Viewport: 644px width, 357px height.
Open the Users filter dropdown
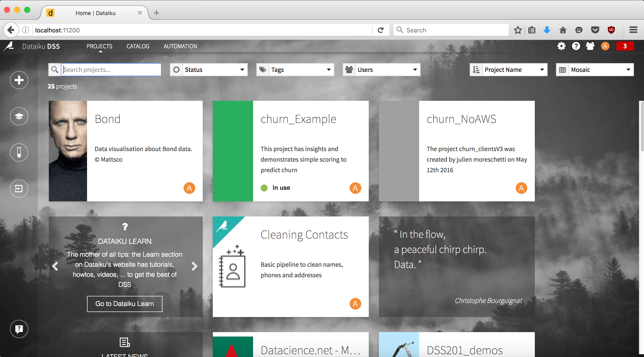381,70
